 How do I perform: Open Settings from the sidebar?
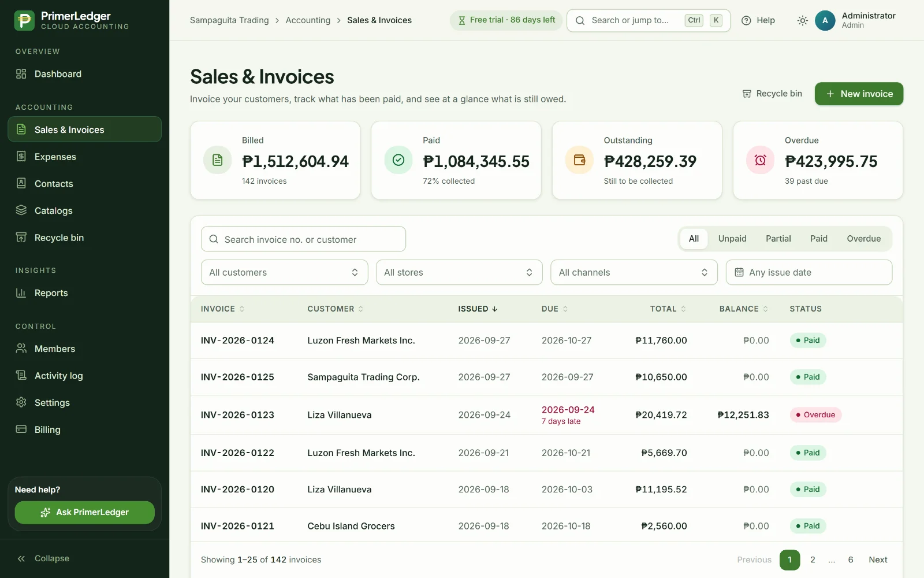click(x=84, y=402)
